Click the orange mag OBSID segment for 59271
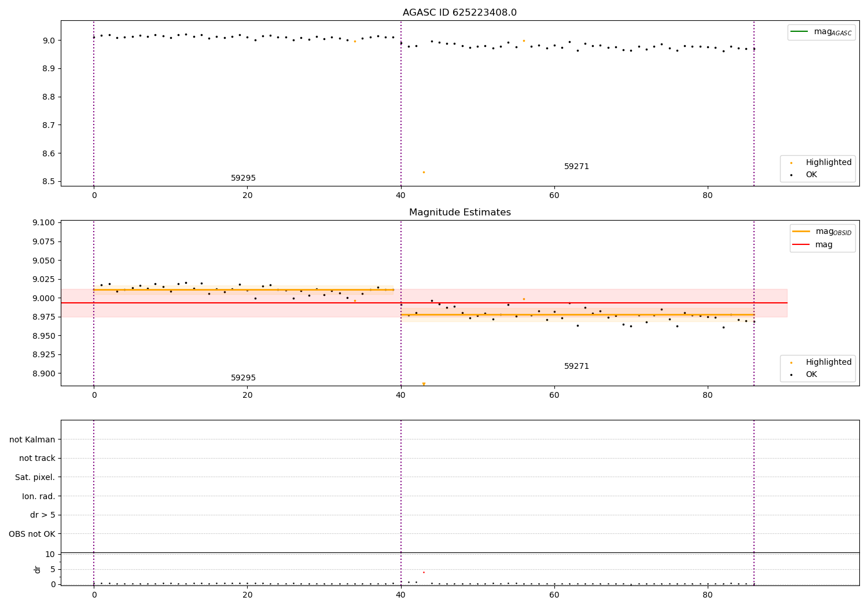This screenshot has height=608, width=868. tap(578, 315)
